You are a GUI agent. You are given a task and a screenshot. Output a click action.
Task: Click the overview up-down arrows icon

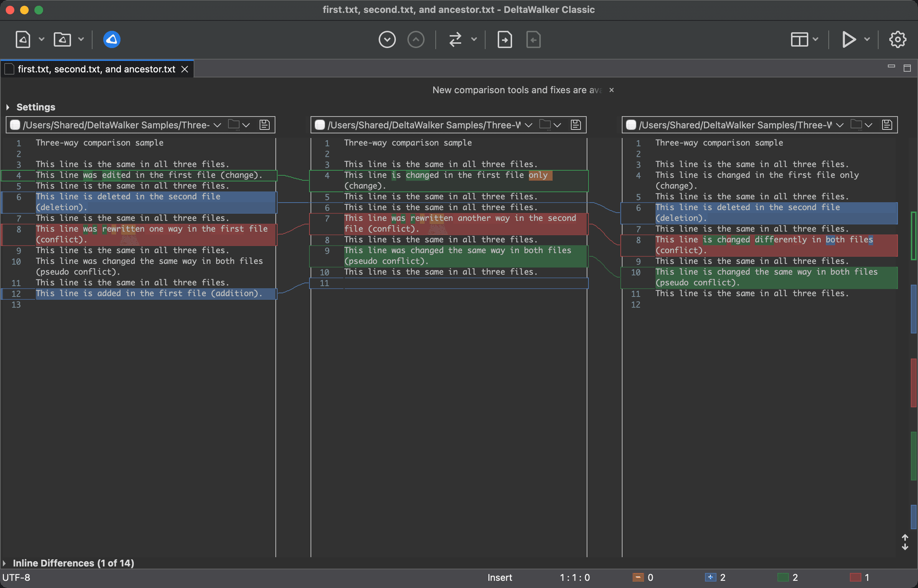point(905,542)
